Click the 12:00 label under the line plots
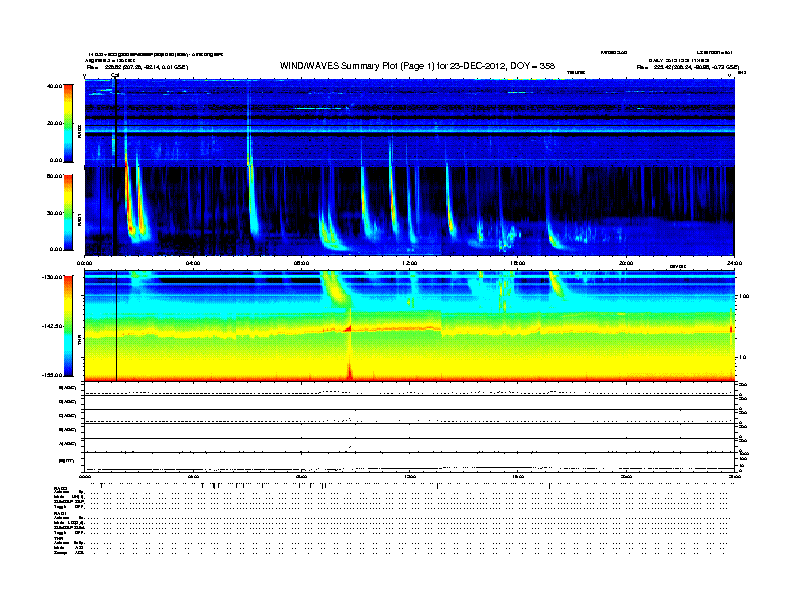The height and width of the screenshot is (612, 792). (x=410, y=476)
